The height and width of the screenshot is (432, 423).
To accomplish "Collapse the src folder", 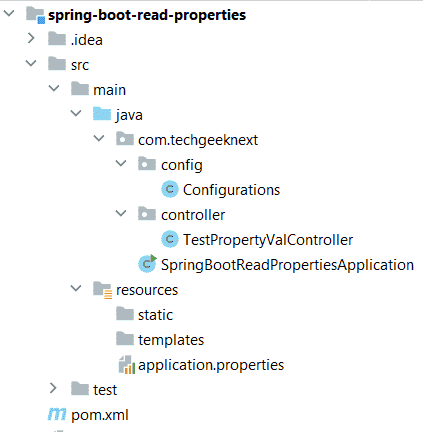I will [x=31, y=63].
